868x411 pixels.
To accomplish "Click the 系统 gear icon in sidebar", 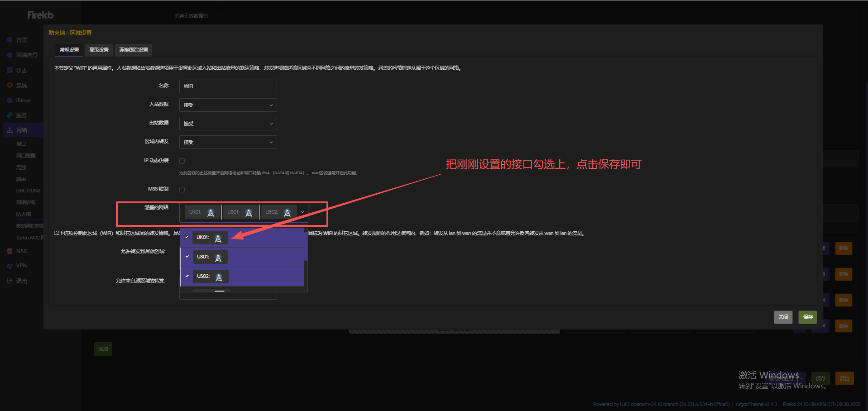I will [x=10, y=85].
